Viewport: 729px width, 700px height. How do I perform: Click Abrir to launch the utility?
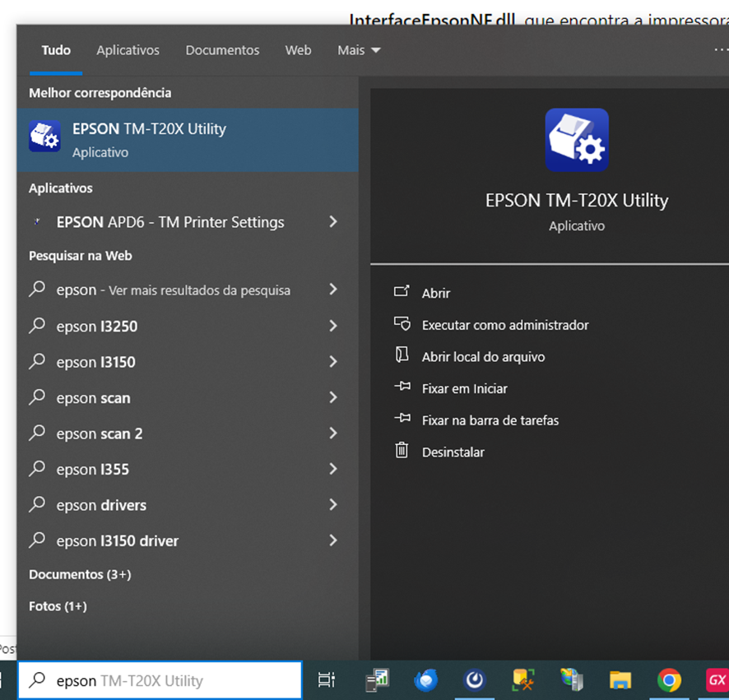point(436,293)
